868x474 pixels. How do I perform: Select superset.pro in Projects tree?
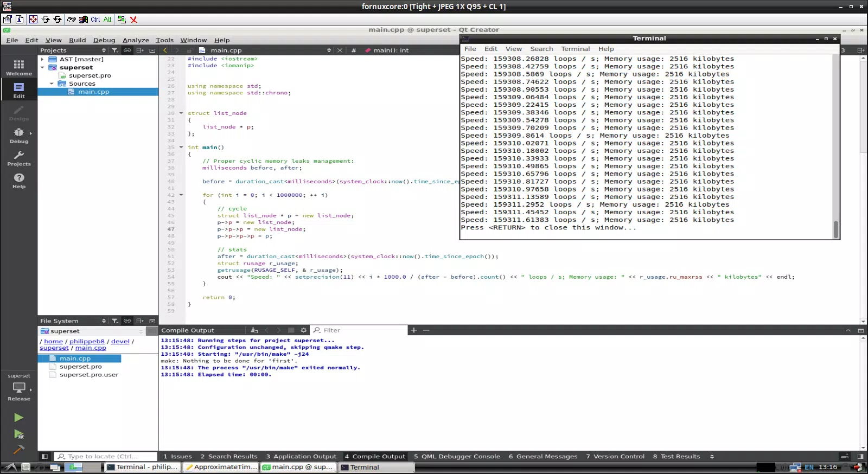[x=90, y=76]
